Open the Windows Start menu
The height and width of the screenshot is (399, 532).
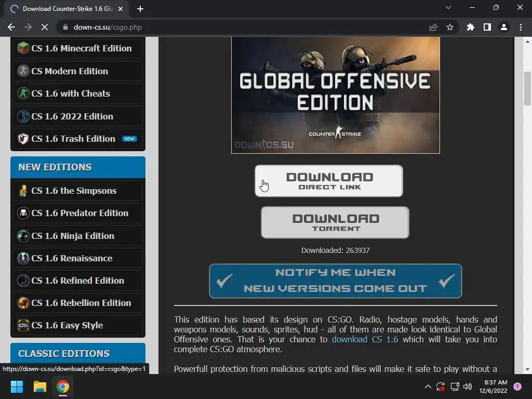(x=17, y=387)
